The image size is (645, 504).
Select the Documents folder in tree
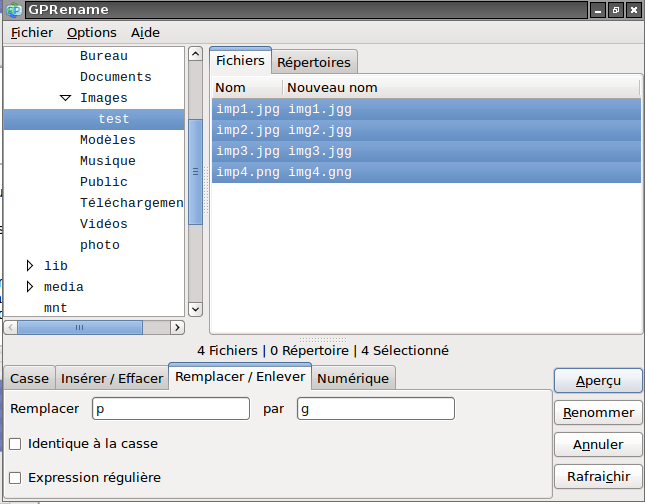116,77
